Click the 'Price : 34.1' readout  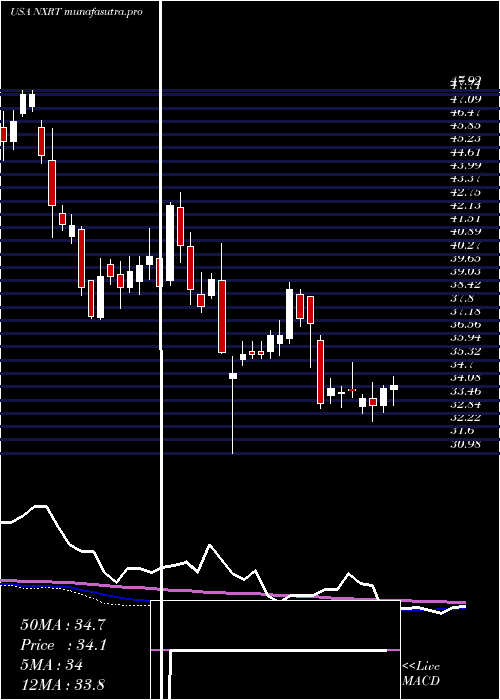click(63, 645)
